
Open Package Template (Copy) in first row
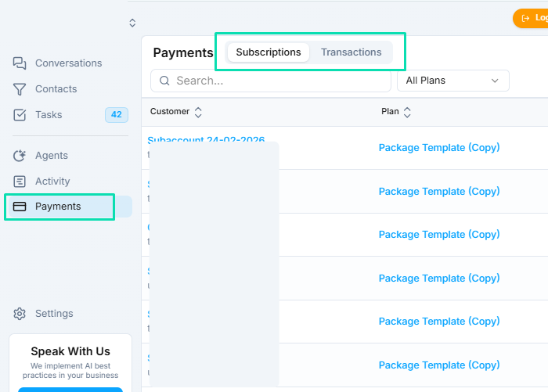click(x=439, y=148)
